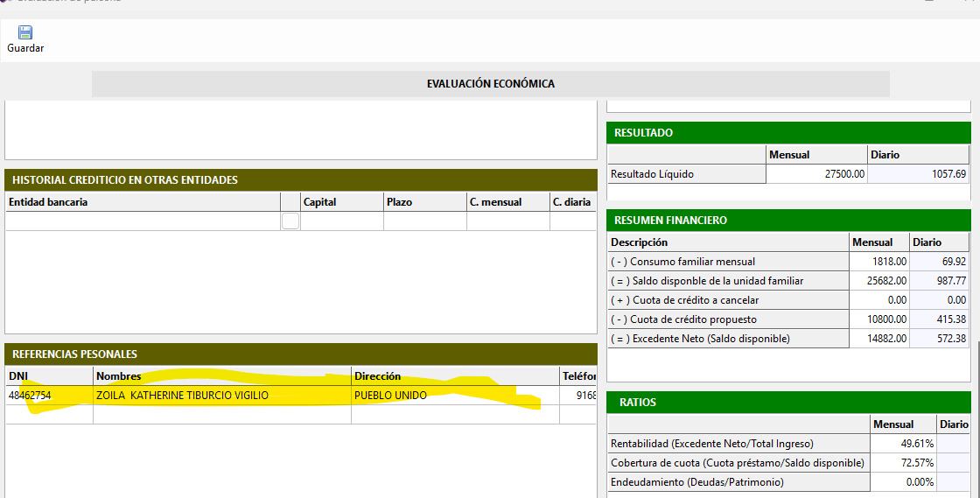Click the EVALUACIÓN ECONÓMICA title bar
This screenshot has height=498, width=980.
[x=490, y=84]
